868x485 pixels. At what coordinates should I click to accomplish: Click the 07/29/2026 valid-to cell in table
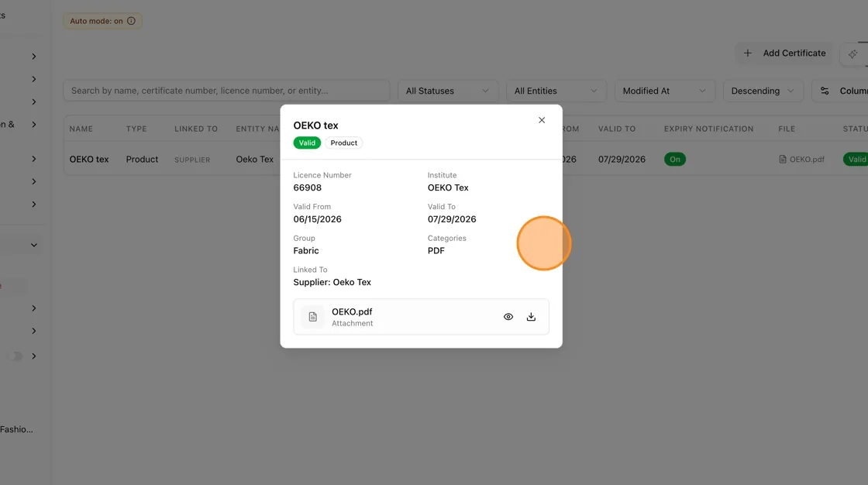622,160
